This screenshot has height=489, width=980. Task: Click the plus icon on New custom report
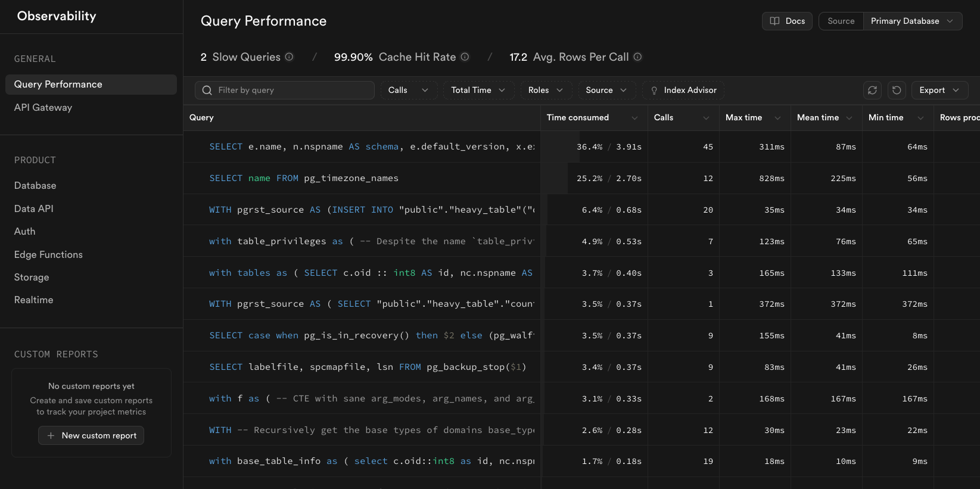(x=51, y=435)
